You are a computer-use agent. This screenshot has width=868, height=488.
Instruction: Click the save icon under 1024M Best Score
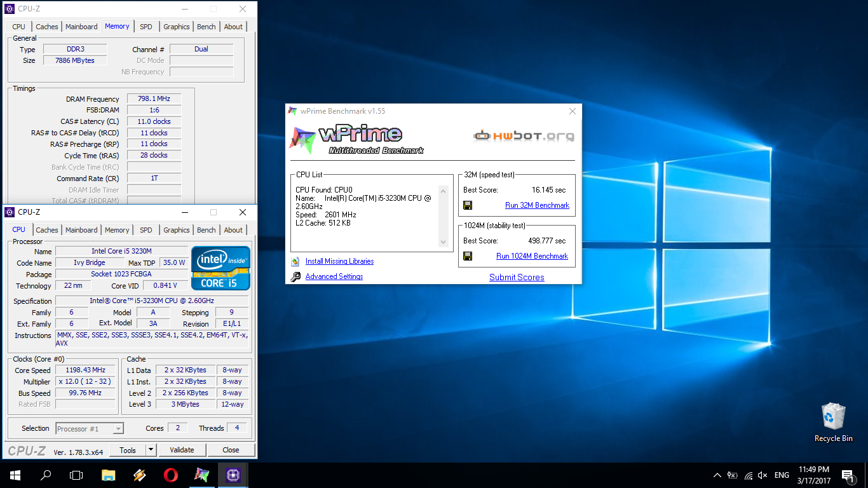click(468, 256)
